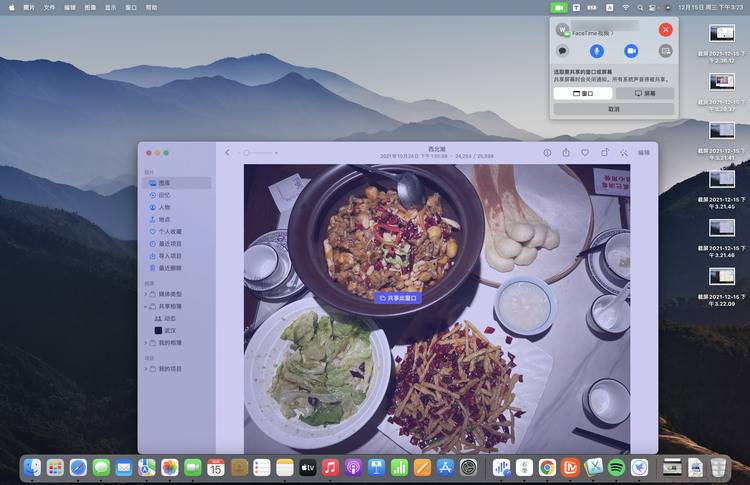Image resolution: width=750 pixels, height=485 pixels.
Task: End the call with the red X button
Action: pos(665,30)
